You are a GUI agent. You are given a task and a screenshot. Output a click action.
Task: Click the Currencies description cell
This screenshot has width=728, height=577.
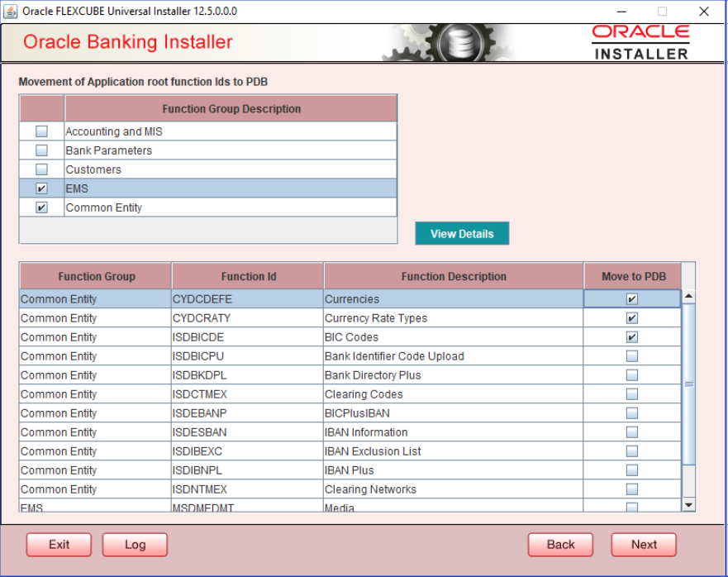[453, 299]
